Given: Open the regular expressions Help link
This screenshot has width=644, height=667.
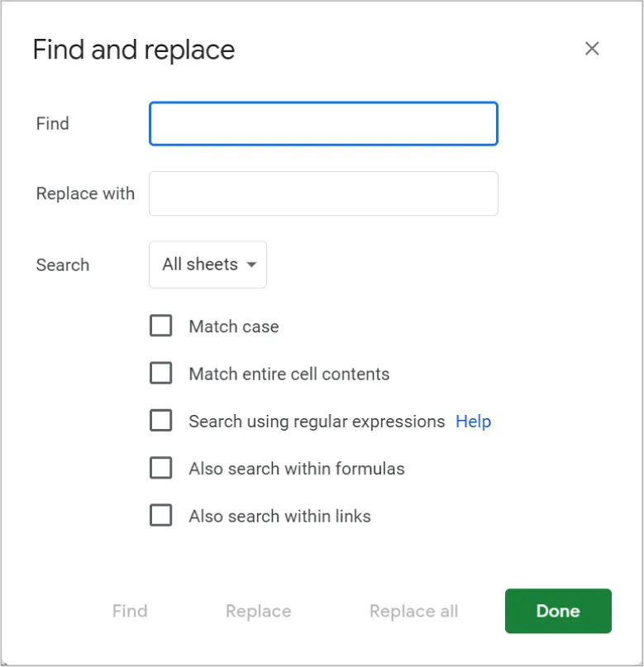Looking at the screenshot, I should (x=473, y=421).
